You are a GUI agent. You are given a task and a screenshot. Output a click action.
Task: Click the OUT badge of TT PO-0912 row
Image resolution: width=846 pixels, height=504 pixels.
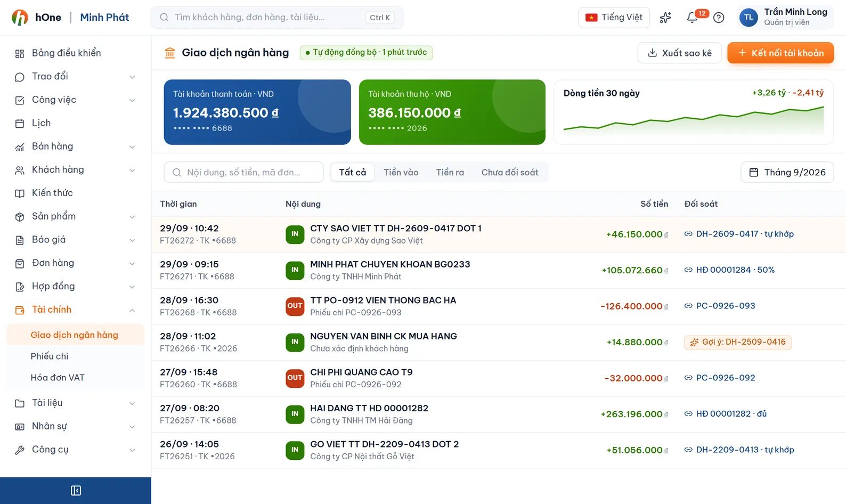click(x=295, y=306)
